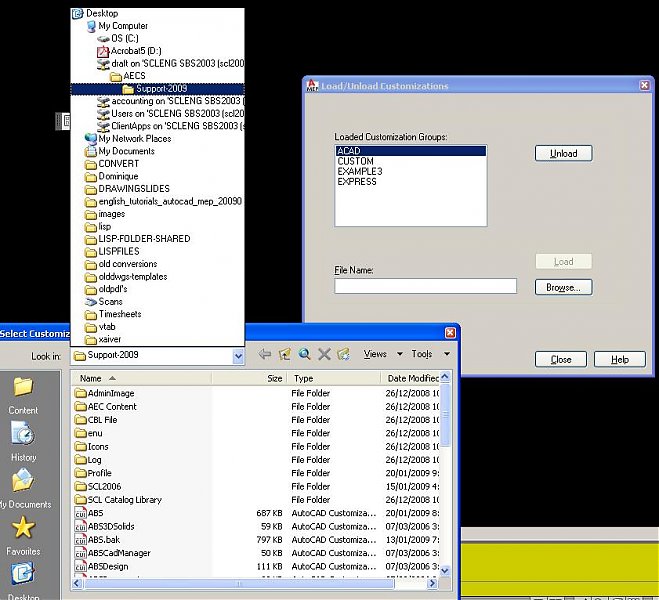Sort by the Date Modified column header
This screenshot has height=600, width=659.
[x=411, y=378]
